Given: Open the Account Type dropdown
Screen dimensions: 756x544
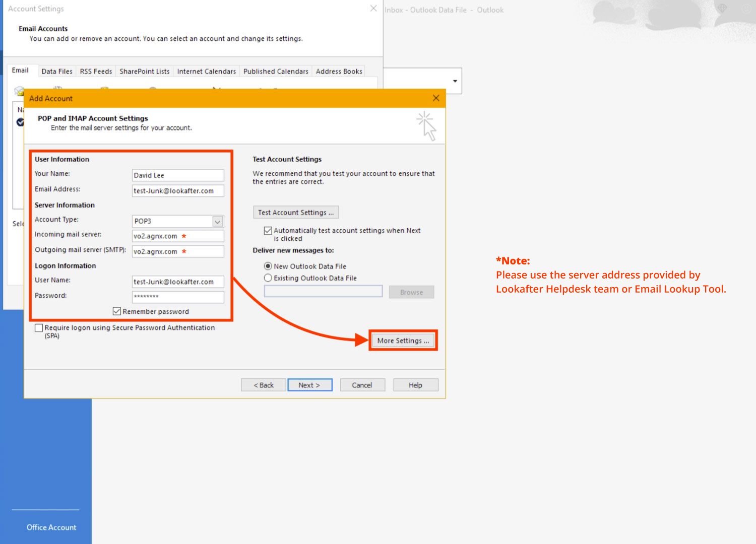Looking at the screenshot, I should [218, 222].
